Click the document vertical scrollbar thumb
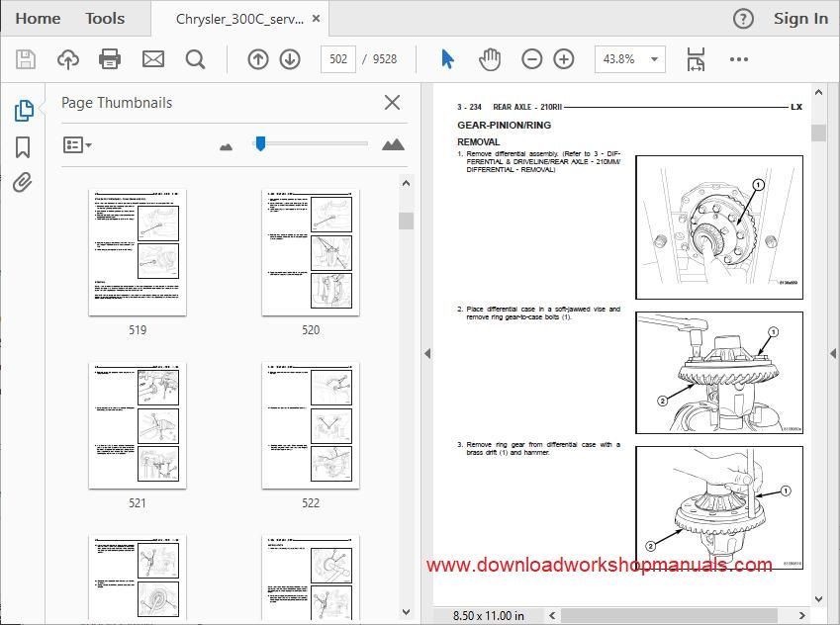Image resolution: width=840 pixels, height=625 pixels. point(818,133)
